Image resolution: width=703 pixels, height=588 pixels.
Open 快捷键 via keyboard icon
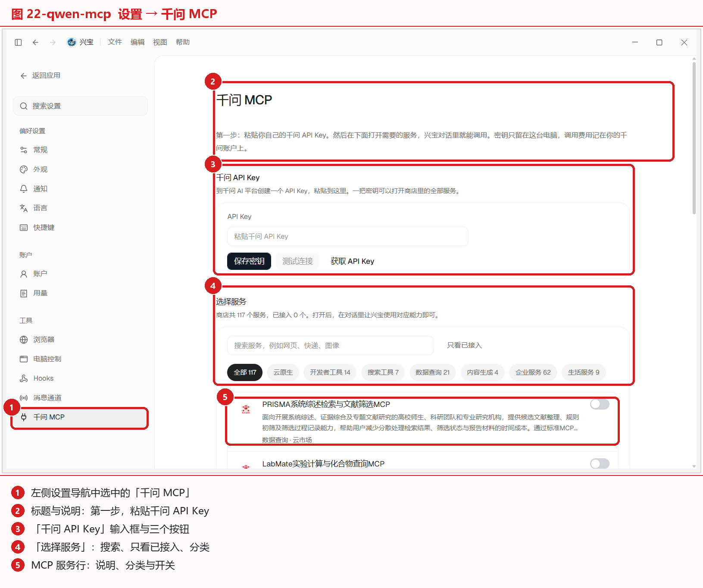click(24, 228)
